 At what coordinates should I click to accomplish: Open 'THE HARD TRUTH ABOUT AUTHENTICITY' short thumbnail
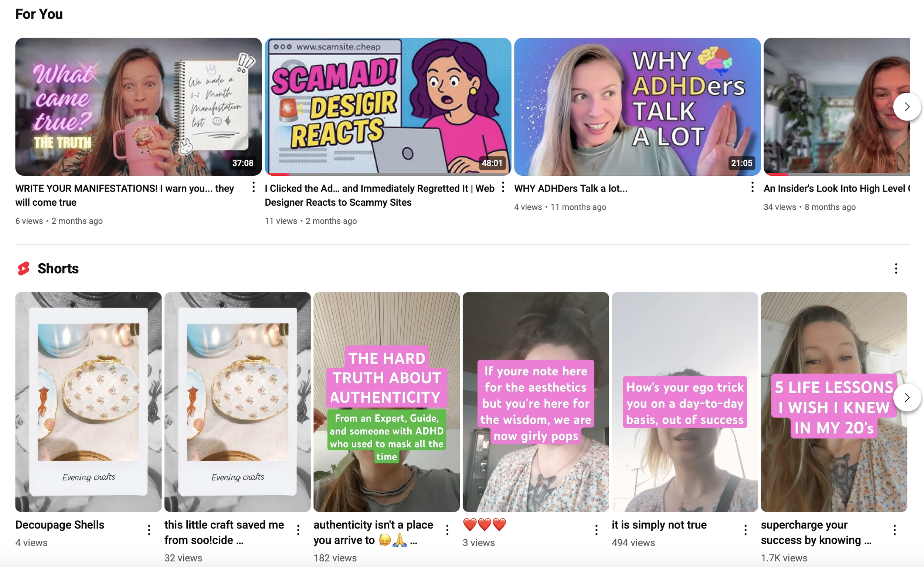tap(386, 402)
